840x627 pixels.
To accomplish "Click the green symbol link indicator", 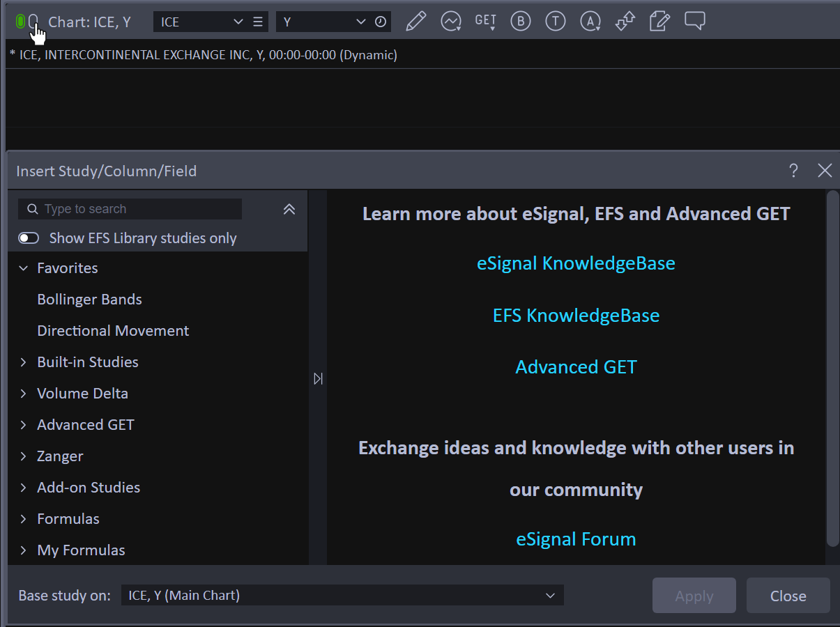I will click(20, 22).
